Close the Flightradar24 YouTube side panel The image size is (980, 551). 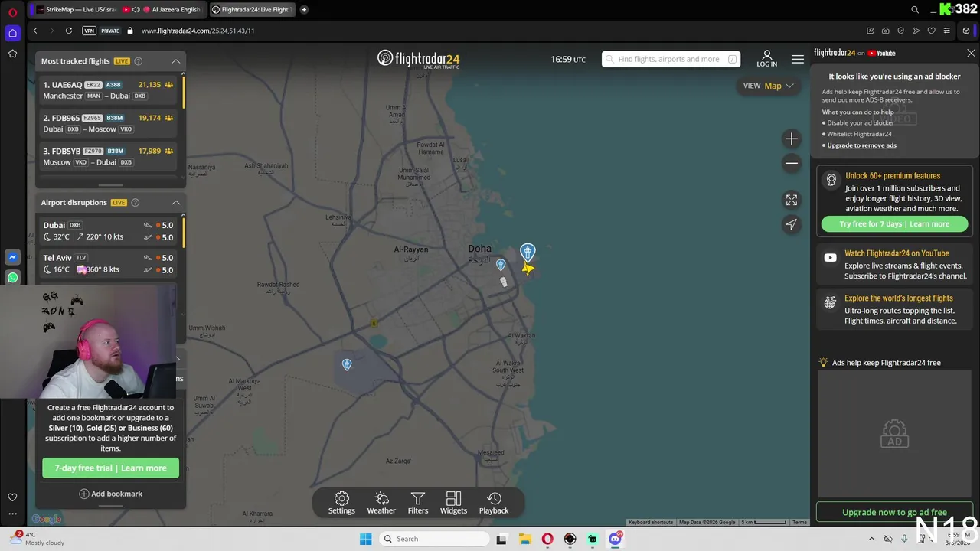click(971, 54)
